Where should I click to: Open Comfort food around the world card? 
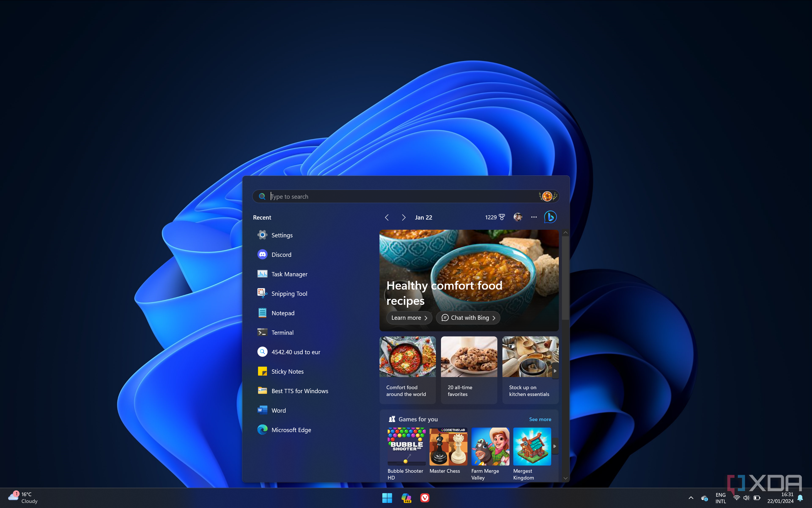point(407,370)
